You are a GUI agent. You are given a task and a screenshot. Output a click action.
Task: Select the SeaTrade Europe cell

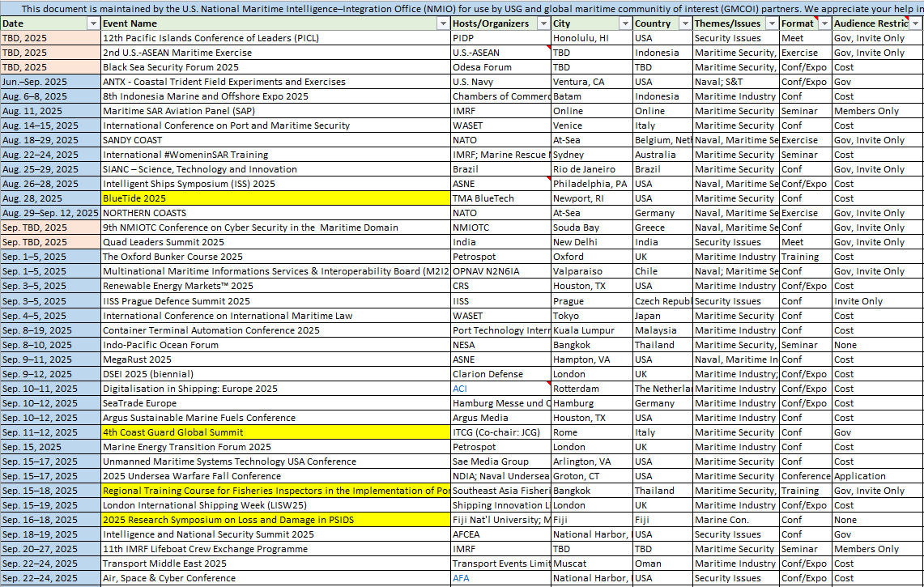click(x=276, y=404)
